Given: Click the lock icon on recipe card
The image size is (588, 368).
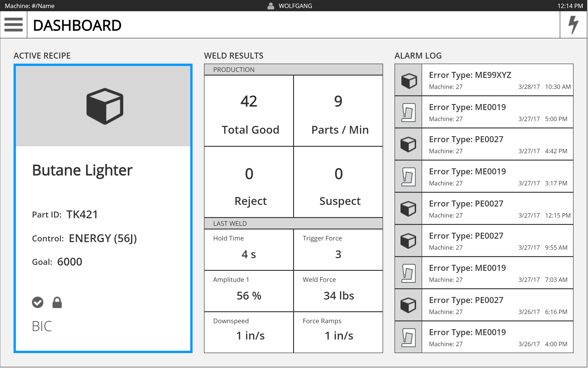Looking at the screenshot, I should pyautogui.click(x=57, y=303).
